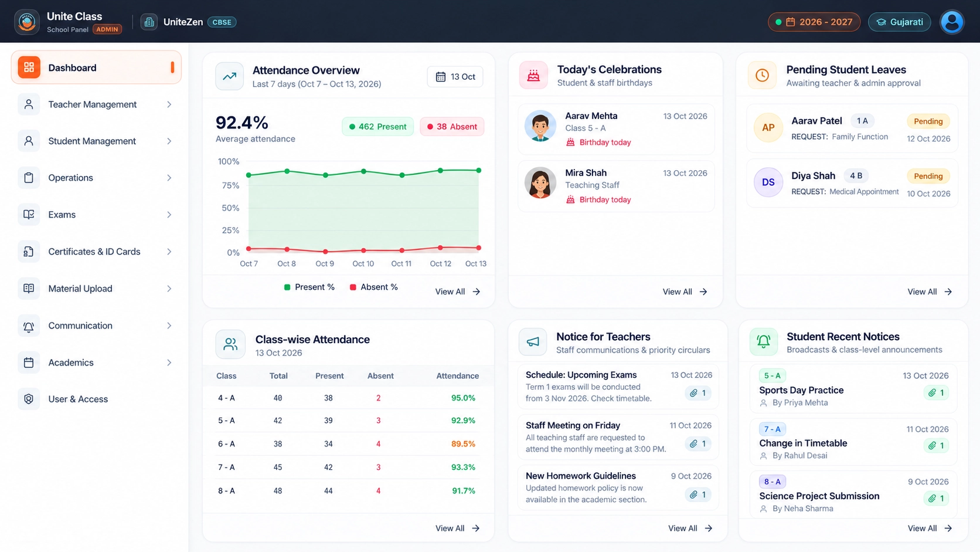Screen dimensions: 980x552
Task: Open attachment on Change in Timetable notice
Action: click(936, 446)
